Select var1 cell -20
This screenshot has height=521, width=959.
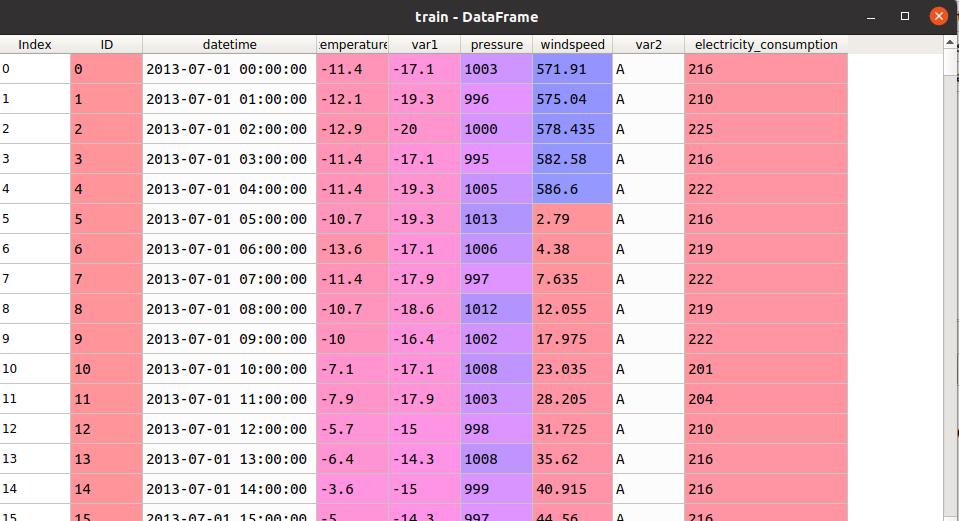[x=424, y=129]
